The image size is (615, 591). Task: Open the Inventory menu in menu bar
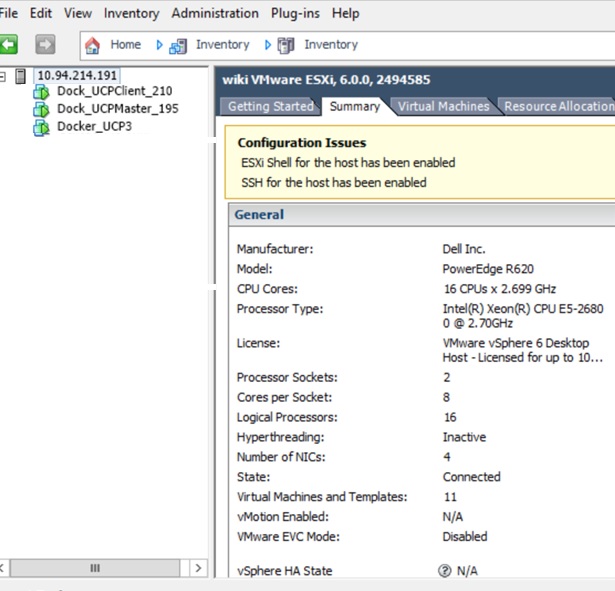tap(131, 14)
